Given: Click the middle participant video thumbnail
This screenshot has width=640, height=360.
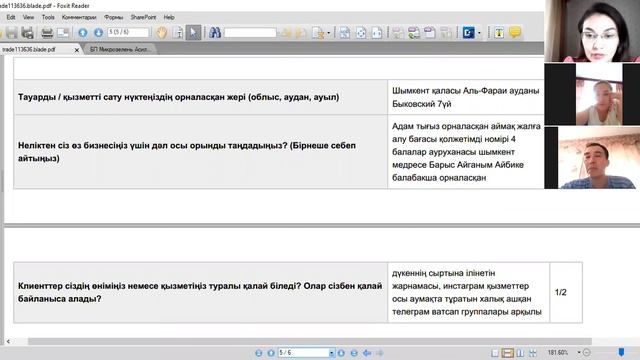Looking at the screenshot, I should [592, 94].
